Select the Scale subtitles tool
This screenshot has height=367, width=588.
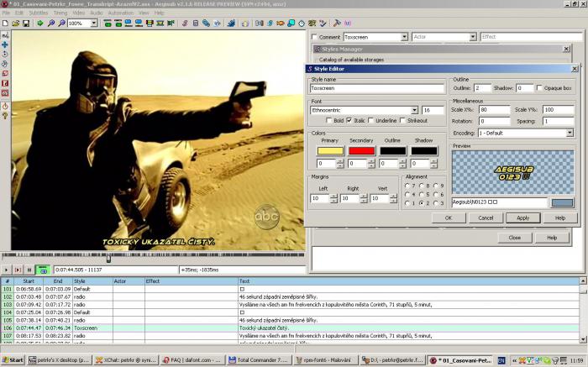click(5, 73)
